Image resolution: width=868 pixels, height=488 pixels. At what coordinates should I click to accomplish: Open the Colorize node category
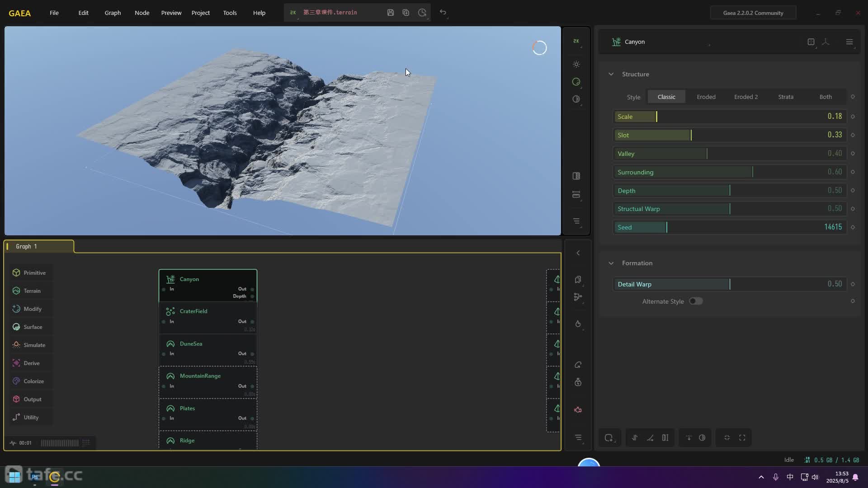point(33,381)
